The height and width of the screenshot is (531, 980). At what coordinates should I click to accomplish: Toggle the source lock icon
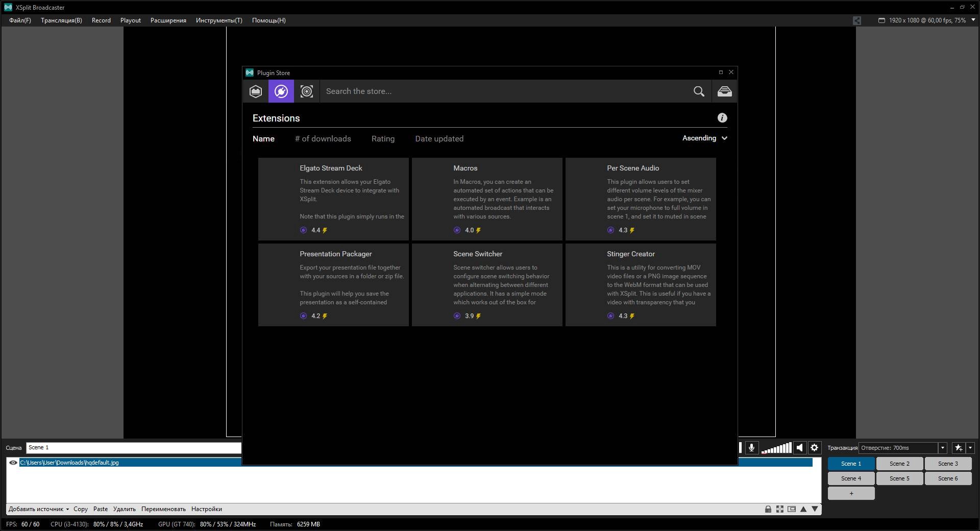pyautogui.click(x=768, y=509)
